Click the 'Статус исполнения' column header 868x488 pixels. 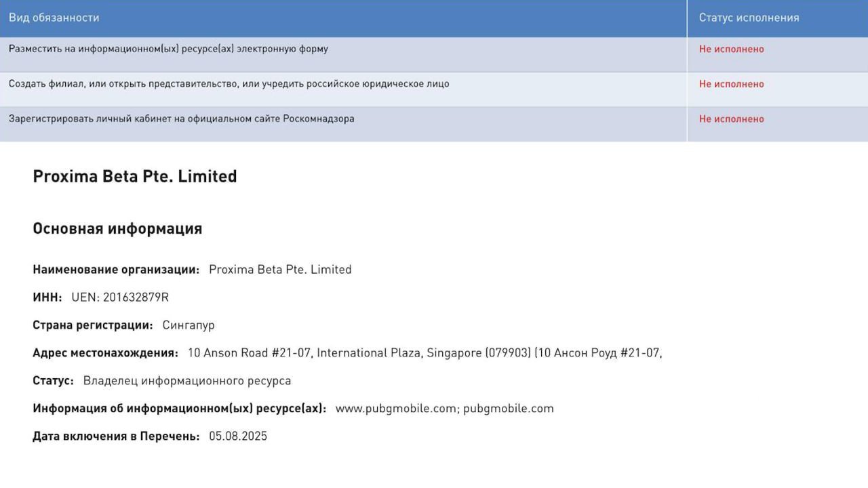click(749, 18)
